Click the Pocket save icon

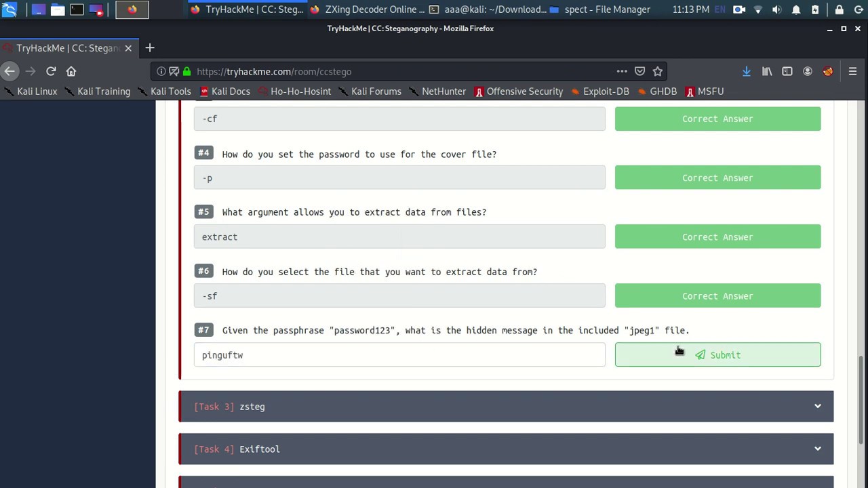pos(639,71)
